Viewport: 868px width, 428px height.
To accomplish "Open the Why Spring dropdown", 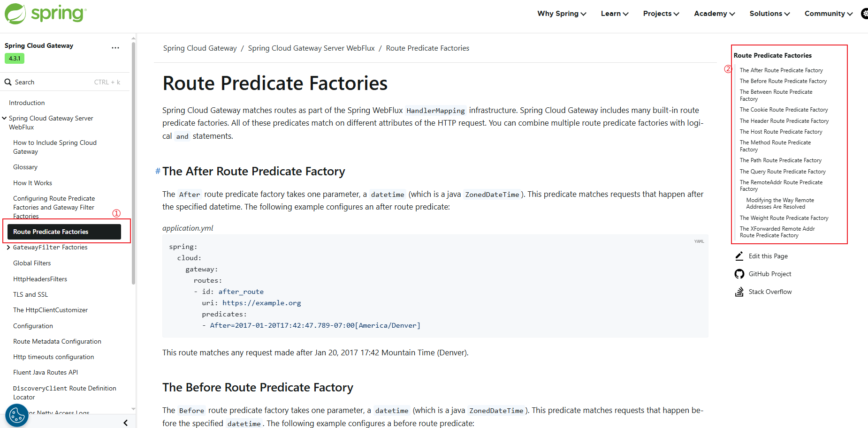I will pos(562,14).
